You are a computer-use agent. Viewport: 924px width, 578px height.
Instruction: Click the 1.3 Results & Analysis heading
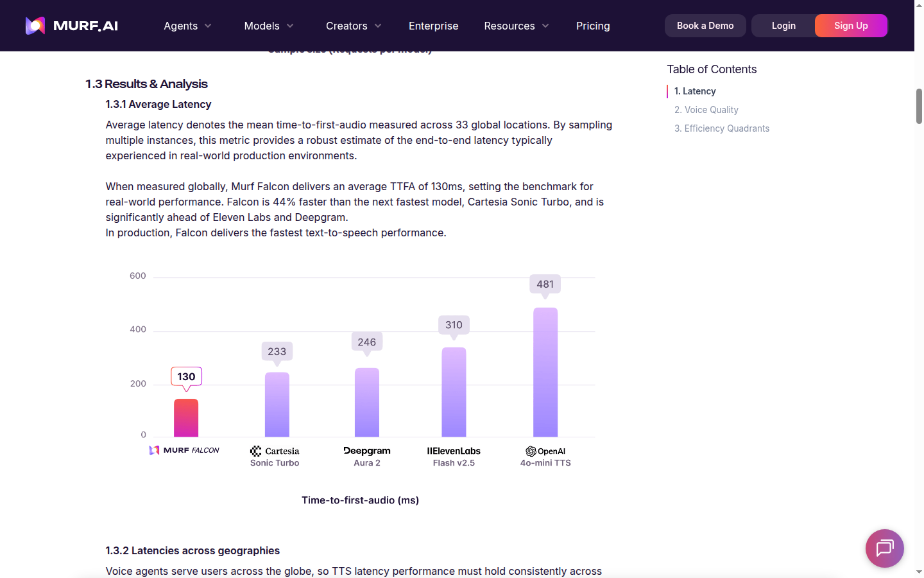pyautogui.click(x=146, y=84)
